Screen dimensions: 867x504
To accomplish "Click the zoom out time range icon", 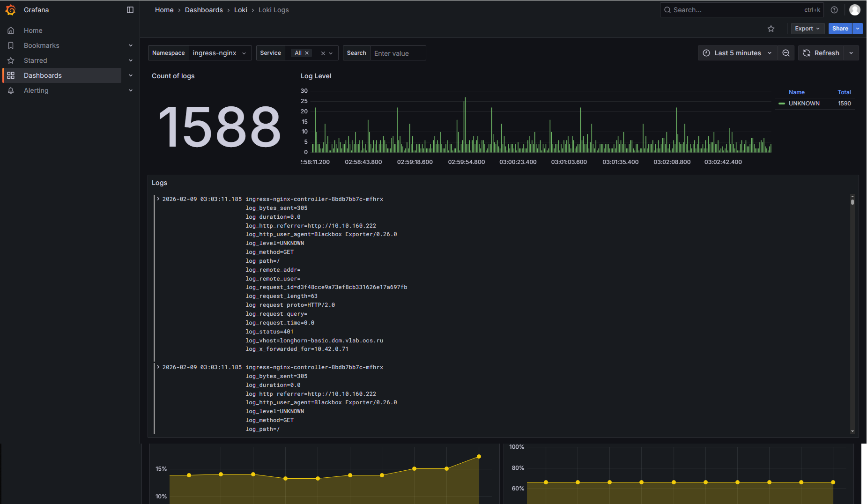I will [786, 53].
